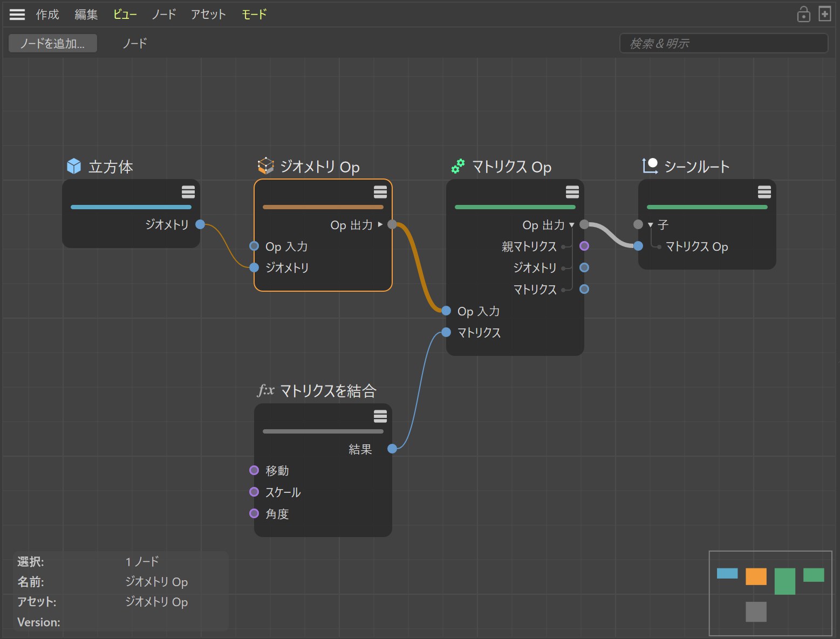Open the シーンルート node's list menu icon
The width and height of the screenshot is (840, 639).
point(764,192)
